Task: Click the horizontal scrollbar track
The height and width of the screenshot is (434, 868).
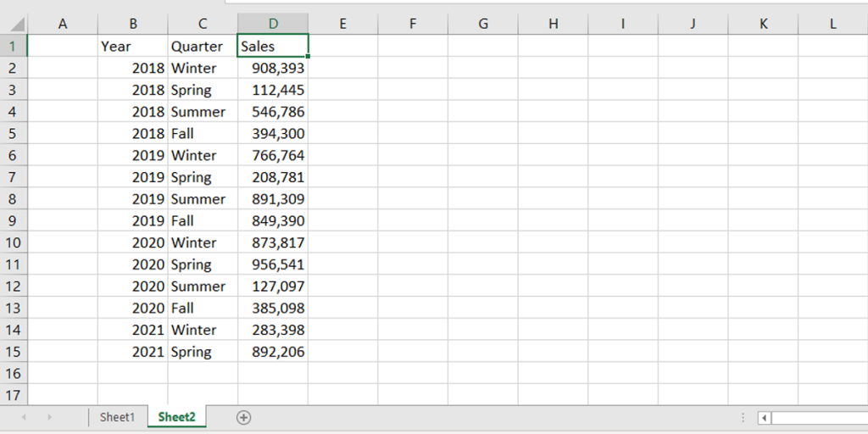Action: click(x=820, y=418)
